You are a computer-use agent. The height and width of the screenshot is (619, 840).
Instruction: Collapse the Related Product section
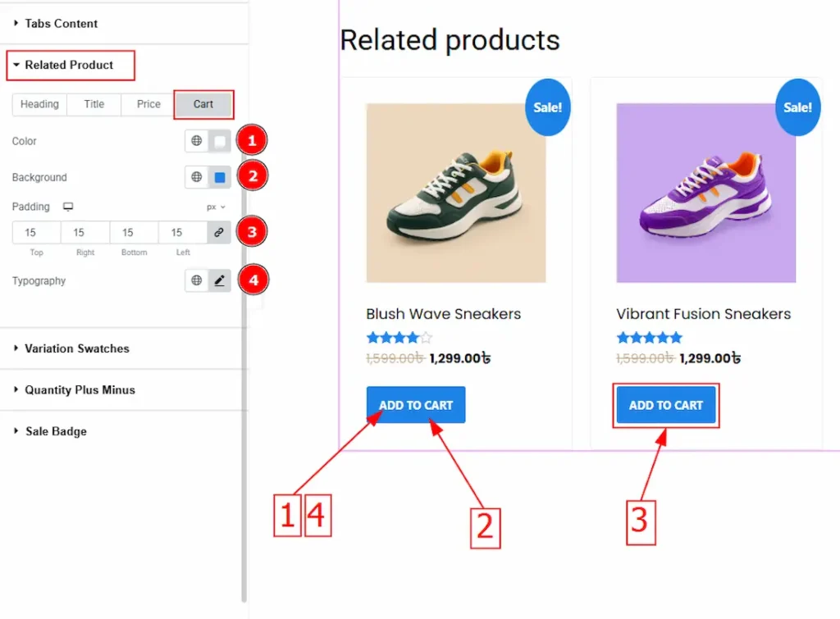click(69, 65)
